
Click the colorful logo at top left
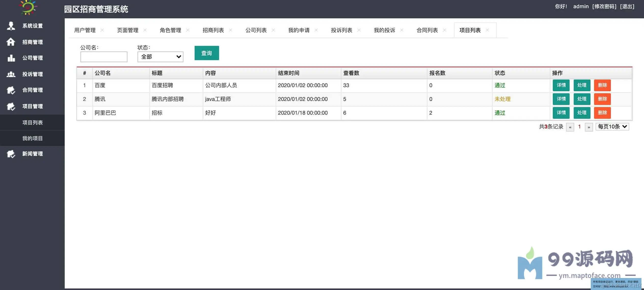pos(28,7)
